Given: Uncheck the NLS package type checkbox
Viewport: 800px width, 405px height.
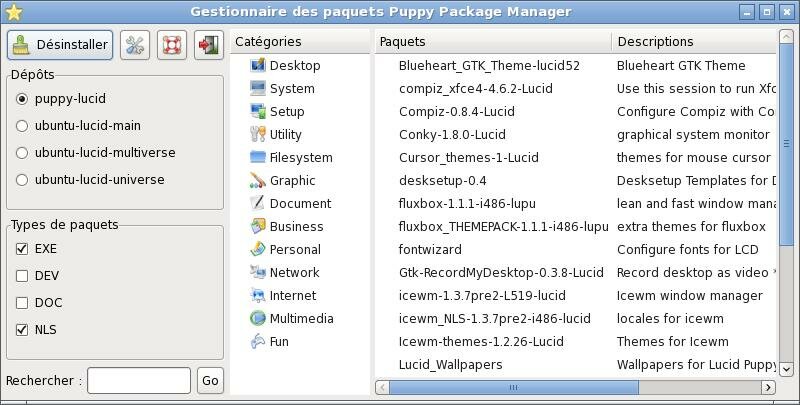Looking at the screenshot, I should 22,330.
